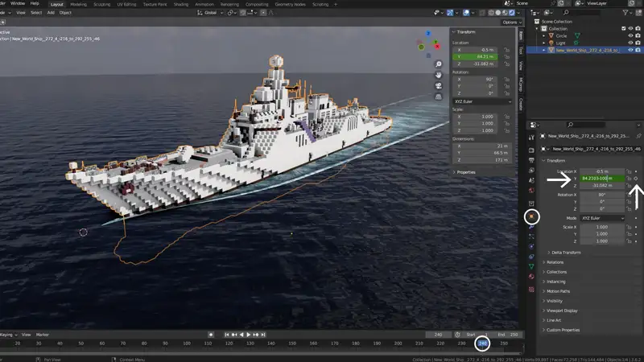Toggle lock on Location X in sidebar

[506, 49]
